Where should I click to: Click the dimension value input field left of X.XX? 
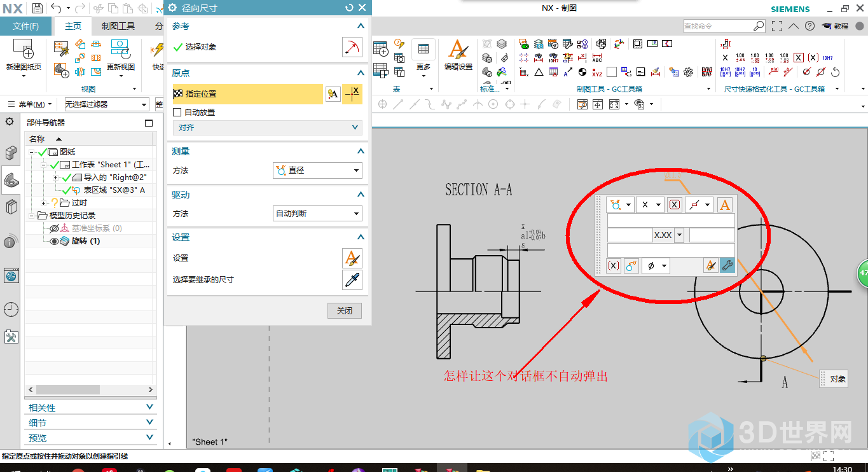[x=630, y=235]
